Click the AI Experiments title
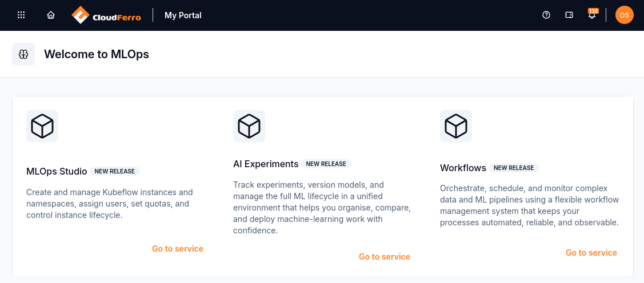 (266, 164)
